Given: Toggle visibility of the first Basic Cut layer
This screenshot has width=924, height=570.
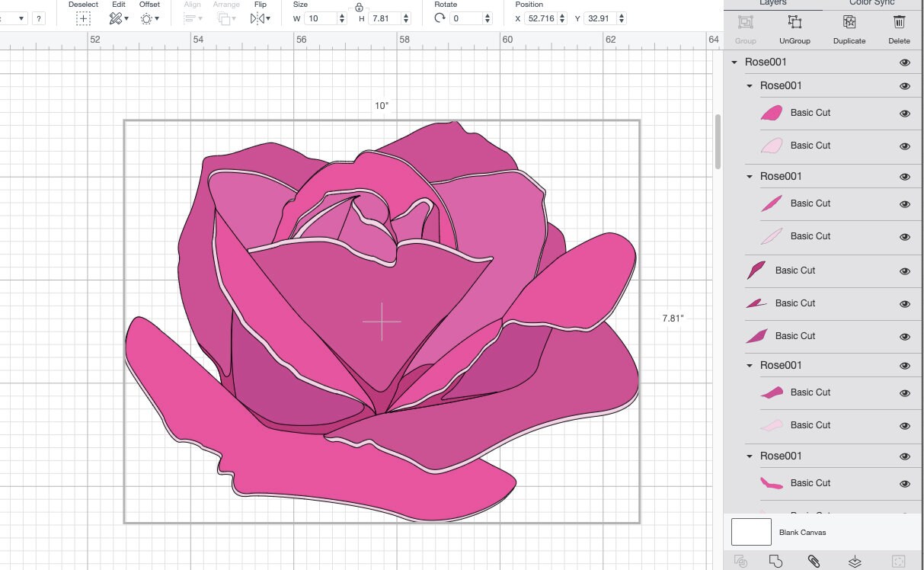Looking at the screenshot, I should [x=904, y=113].
